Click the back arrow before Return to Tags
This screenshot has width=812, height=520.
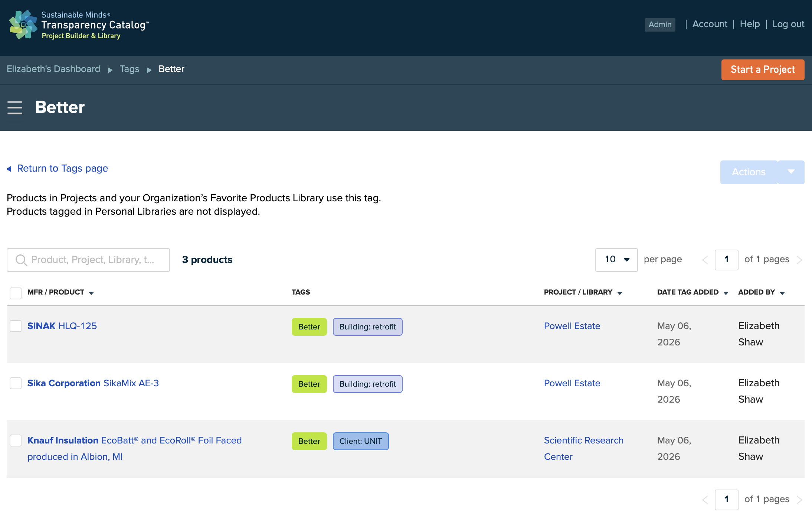coord(9,169)
